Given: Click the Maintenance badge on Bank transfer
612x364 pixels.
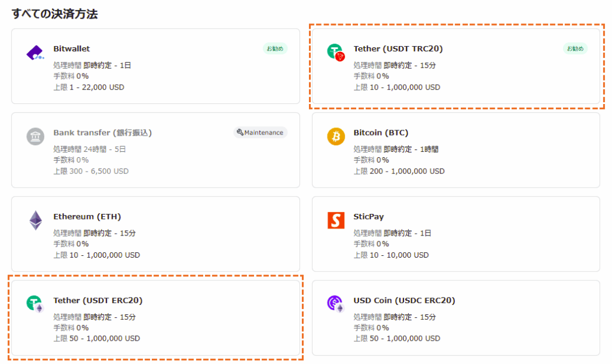Looking at the screenshot, I should click(x=261, y=133).
